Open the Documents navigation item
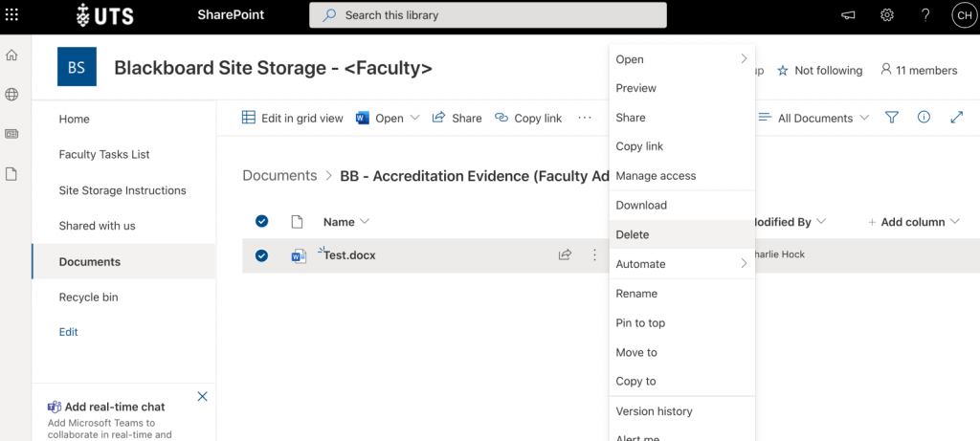This screenshot has width=980, height=441. tap(123, 261)
